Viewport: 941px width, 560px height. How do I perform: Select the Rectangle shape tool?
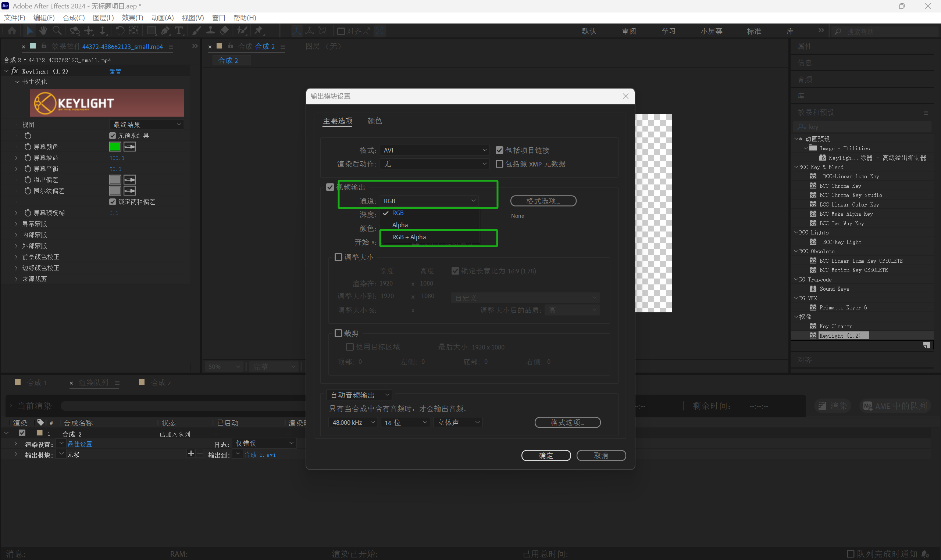151,31
